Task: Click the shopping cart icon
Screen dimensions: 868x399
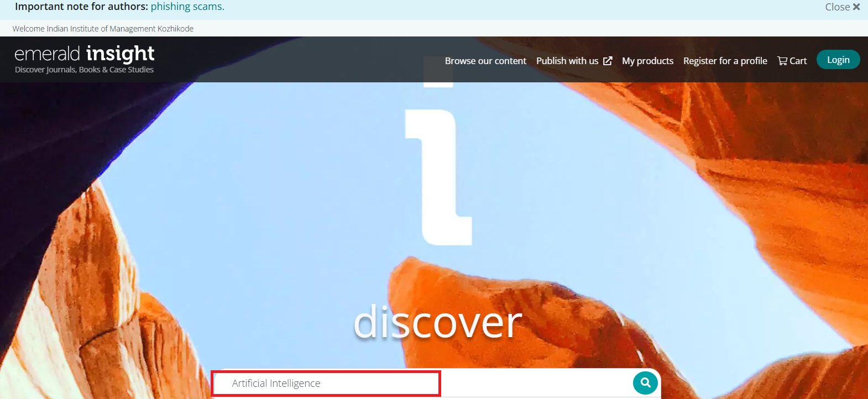Action: click(x=782, y=61)
